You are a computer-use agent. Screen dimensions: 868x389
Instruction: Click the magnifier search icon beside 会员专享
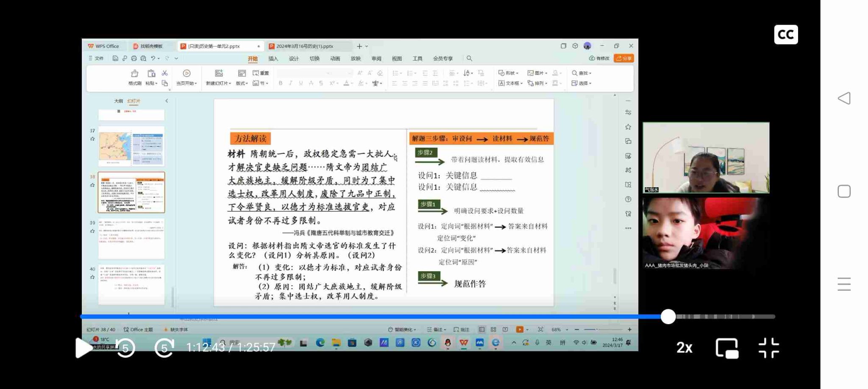tap(469, 58)
